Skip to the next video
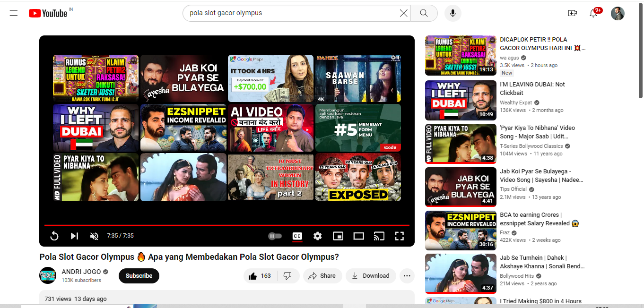Screen dimensions: 644x308 (74, 236)
